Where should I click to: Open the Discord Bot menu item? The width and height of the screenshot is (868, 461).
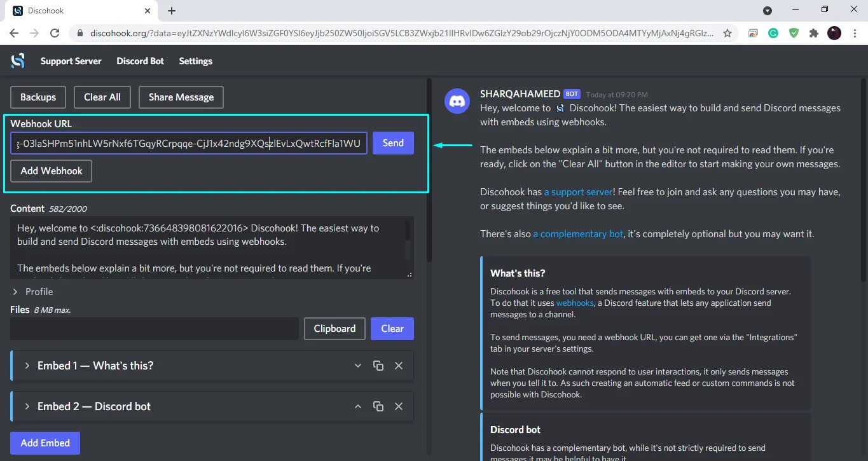(140, 61)
